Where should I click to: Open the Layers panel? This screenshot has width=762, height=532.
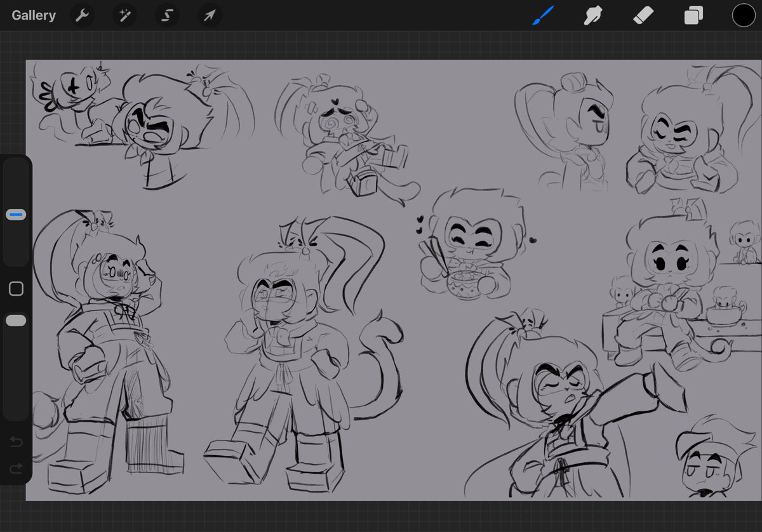click(x=693, y=15)
